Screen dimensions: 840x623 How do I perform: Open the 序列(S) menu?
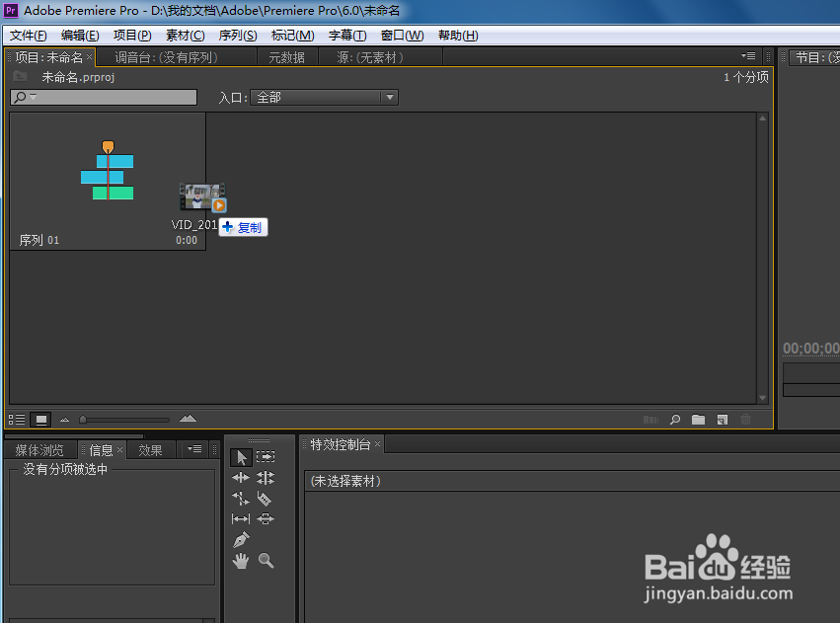pos(238,36)
